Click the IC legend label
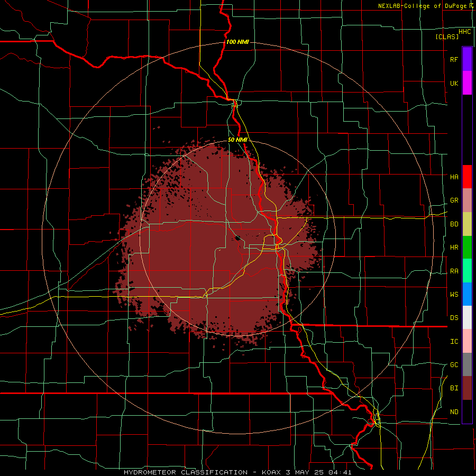476x476 pixels. click(454, 342)
